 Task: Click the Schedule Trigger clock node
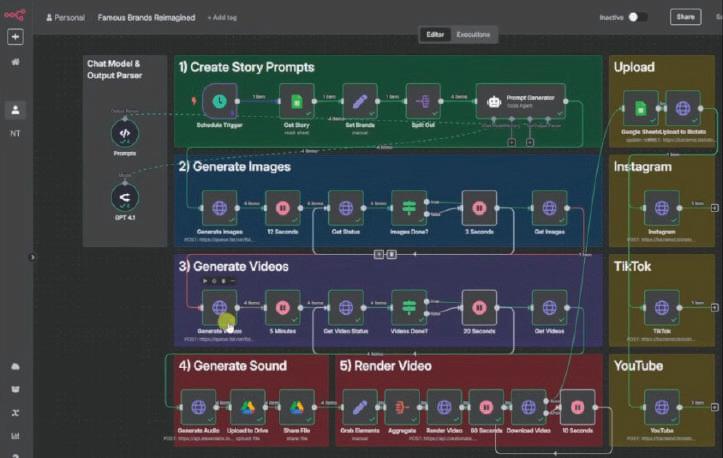pos(219,101)
